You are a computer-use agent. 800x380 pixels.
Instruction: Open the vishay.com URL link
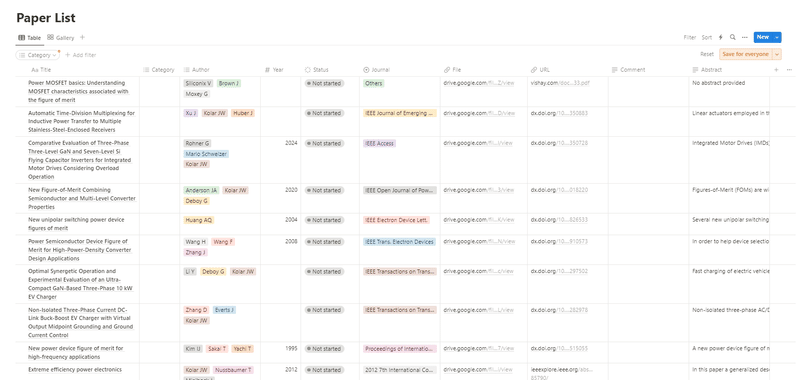[560, 83]
